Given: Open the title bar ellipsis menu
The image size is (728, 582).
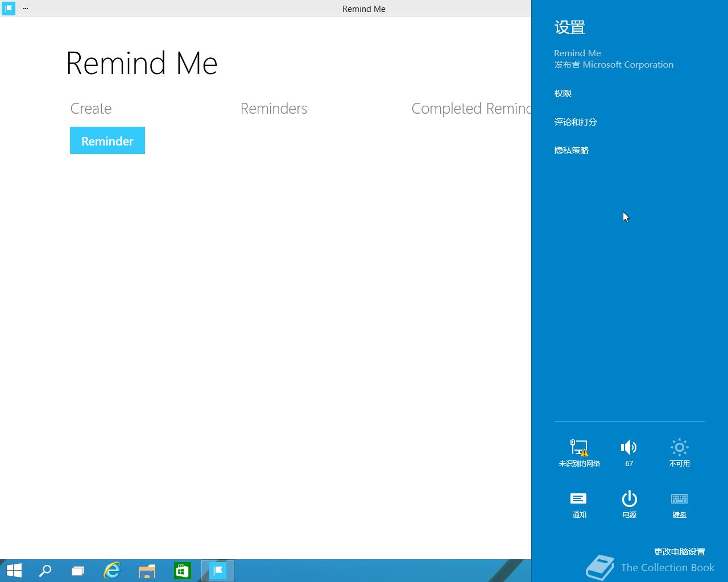Looking at the screenshot, I should (26, 9).
